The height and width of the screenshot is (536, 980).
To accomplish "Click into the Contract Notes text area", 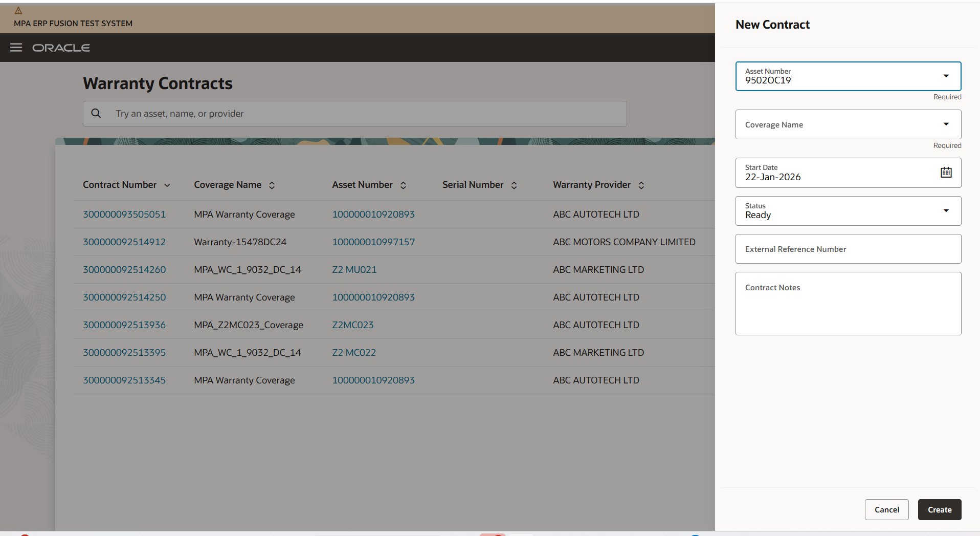I will [849, 304].
